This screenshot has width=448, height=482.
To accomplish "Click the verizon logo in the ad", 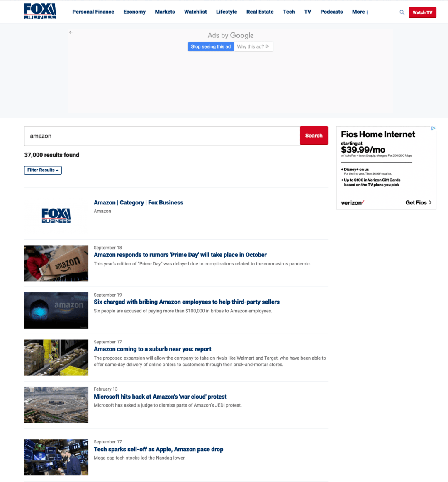I will click(x=353, y=202).
